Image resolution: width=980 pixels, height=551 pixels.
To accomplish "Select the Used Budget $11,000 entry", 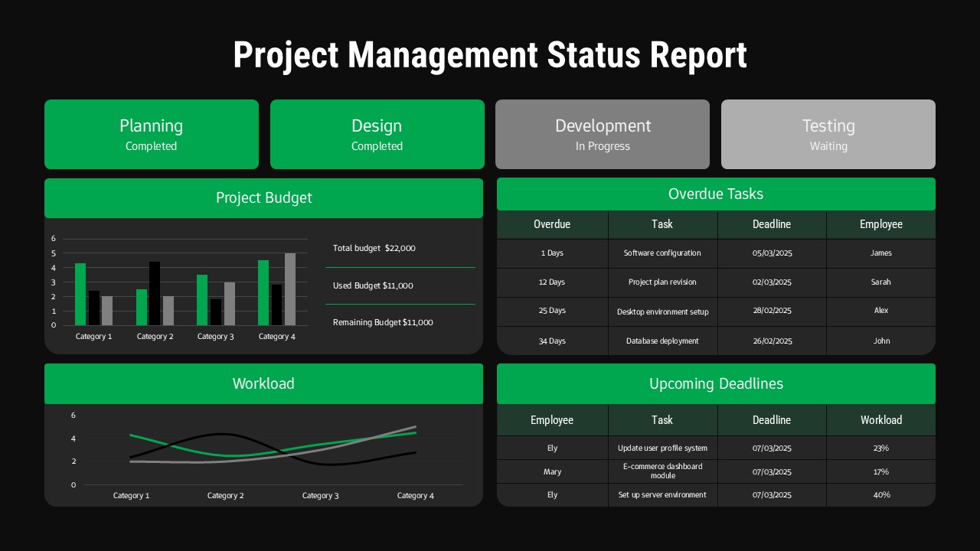I will pos(373,285).
